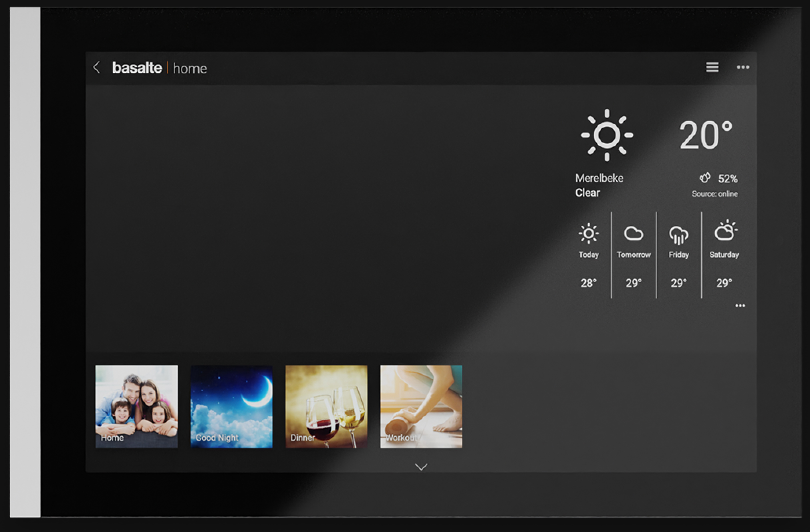Select Tomorrow's cloudy forecast icon
Viewport: 810px width, 532px height.
pyautogui.click(x=633, y=233)
